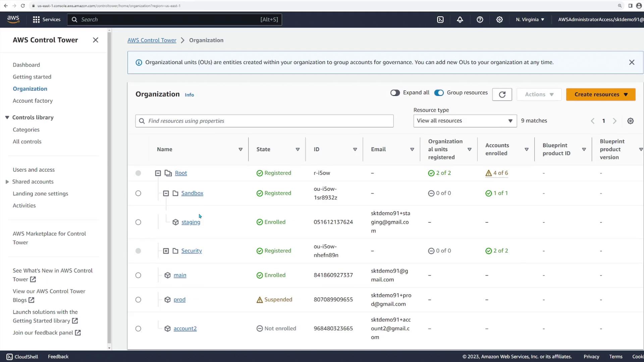Open the Resource type dropdown
The width and height of the screenshot is (644, 362).
(x=465, y=121)
